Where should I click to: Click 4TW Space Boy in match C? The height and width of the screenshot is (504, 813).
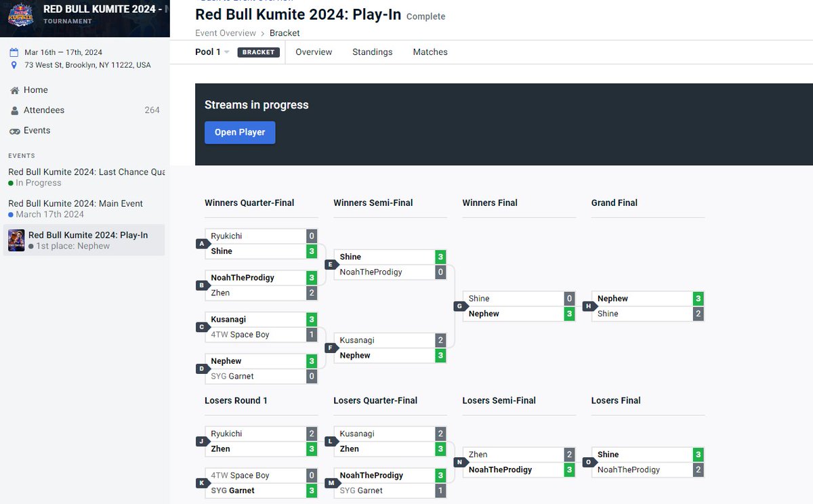click(240, 335)
